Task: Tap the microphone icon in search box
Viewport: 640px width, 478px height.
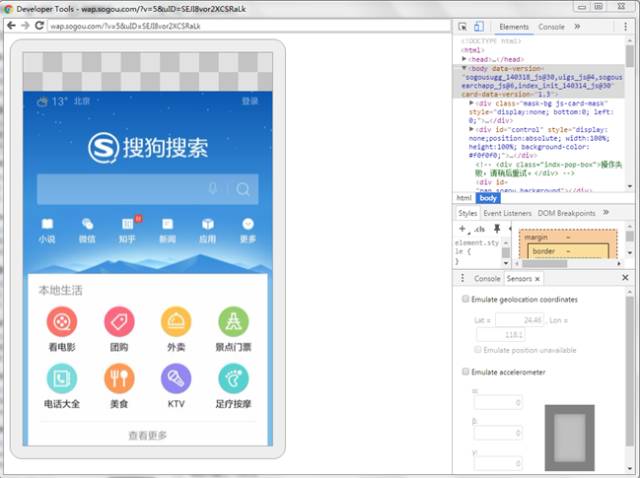Action: (213, 189)
